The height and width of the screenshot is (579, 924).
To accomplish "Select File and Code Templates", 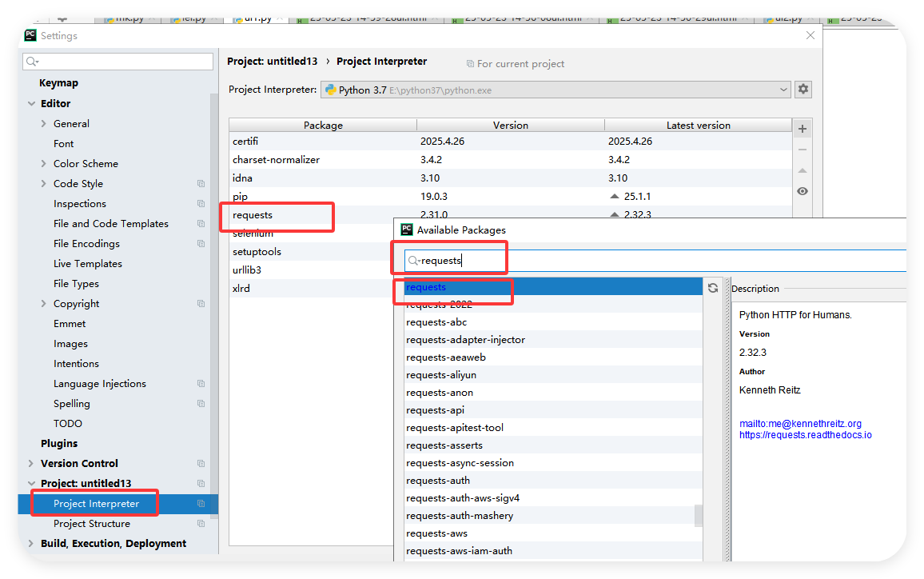I will pos(111,224).
